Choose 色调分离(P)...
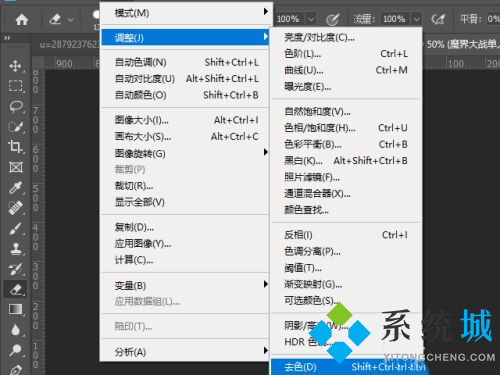Image resolution: width=500 pixels, height=375 pixels. point(346,251)
